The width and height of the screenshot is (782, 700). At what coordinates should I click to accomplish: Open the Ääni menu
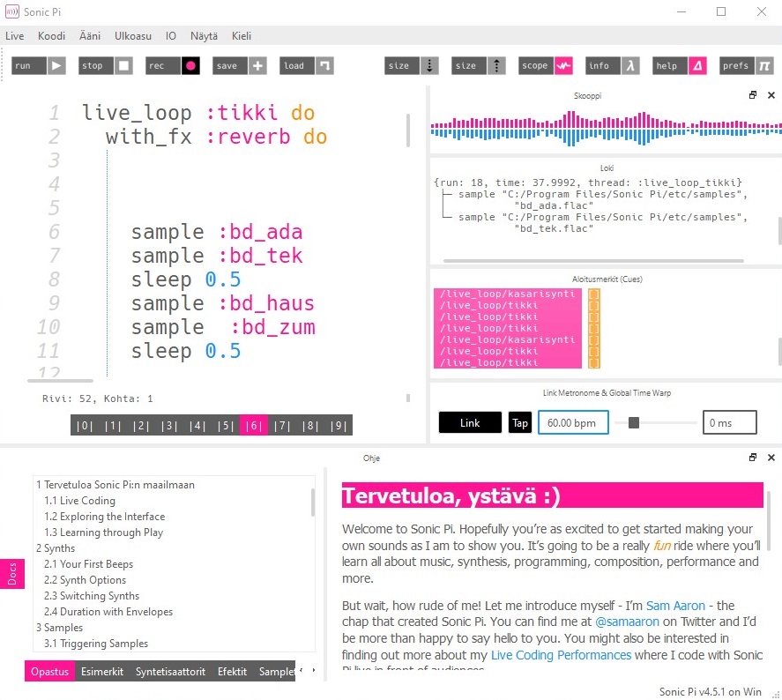[90, 36]
